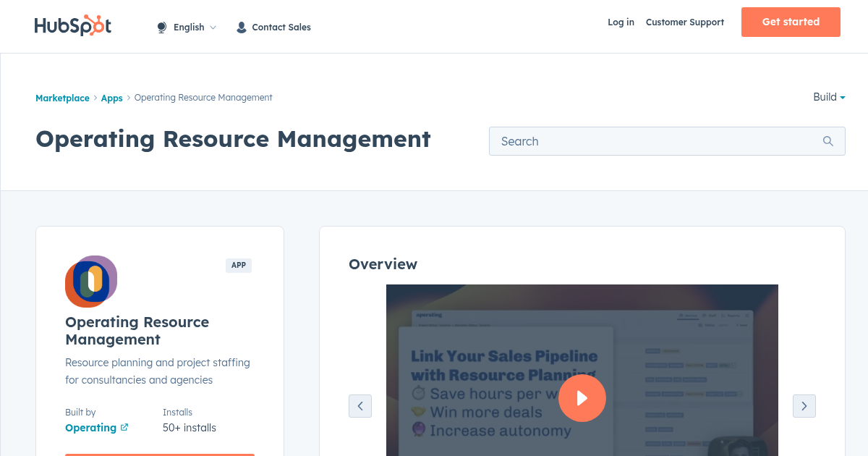The height and width of the screenshot is (456, 868).
Task: Advance carousel with right chevron arrow
Action: click(804, 406)
